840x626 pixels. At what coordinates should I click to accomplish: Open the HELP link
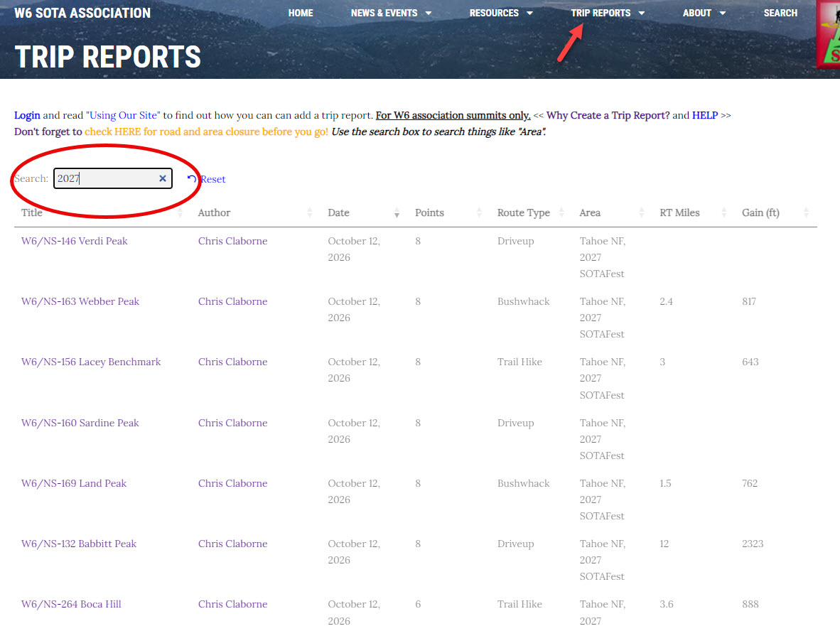coord(705,115)
